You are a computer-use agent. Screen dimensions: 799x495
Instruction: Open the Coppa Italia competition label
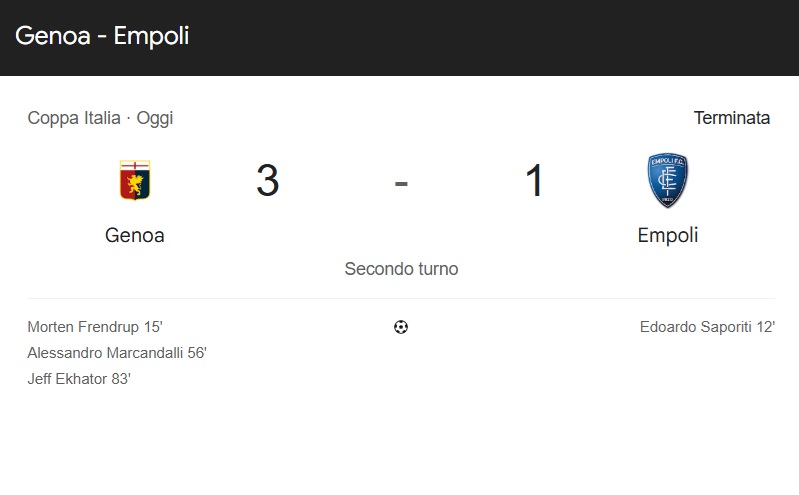[74, 118]
